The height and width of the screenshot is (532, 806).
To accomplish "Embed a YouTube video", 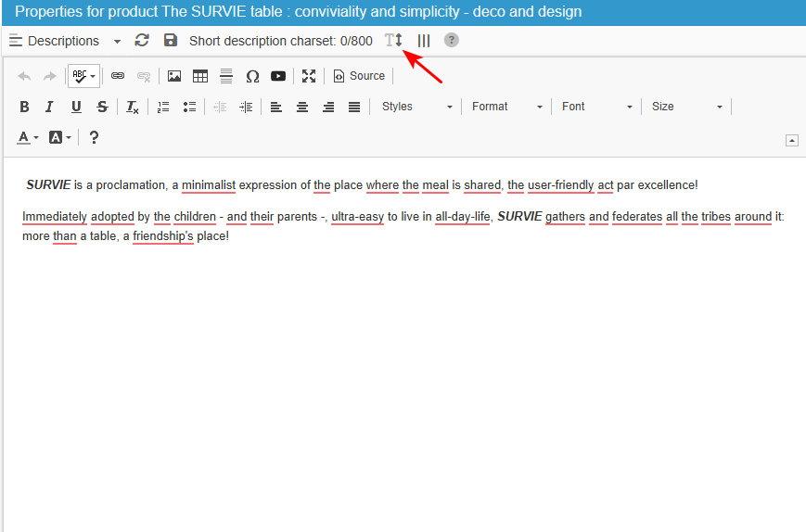I will (278, 76).
